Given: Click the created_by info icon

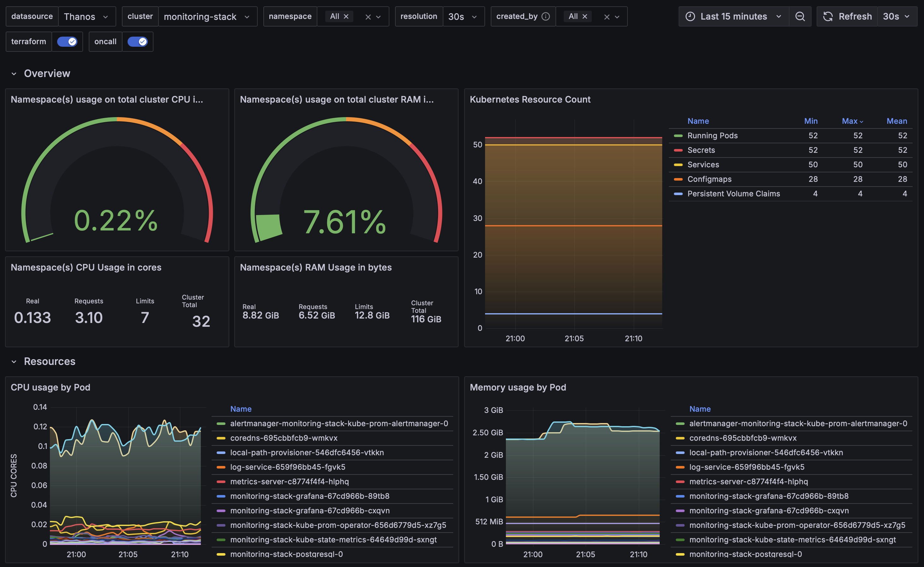Looking at the screenshot, I should [546, 16].
